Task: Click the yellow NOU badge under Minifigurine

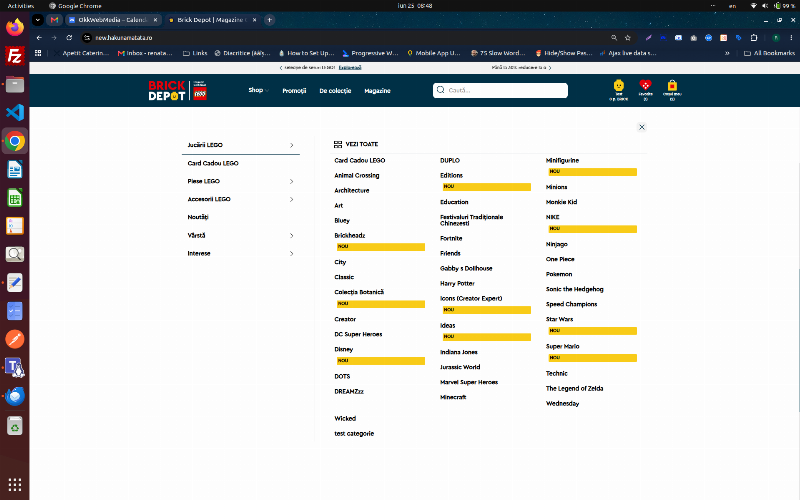Action: pos(592,172)
